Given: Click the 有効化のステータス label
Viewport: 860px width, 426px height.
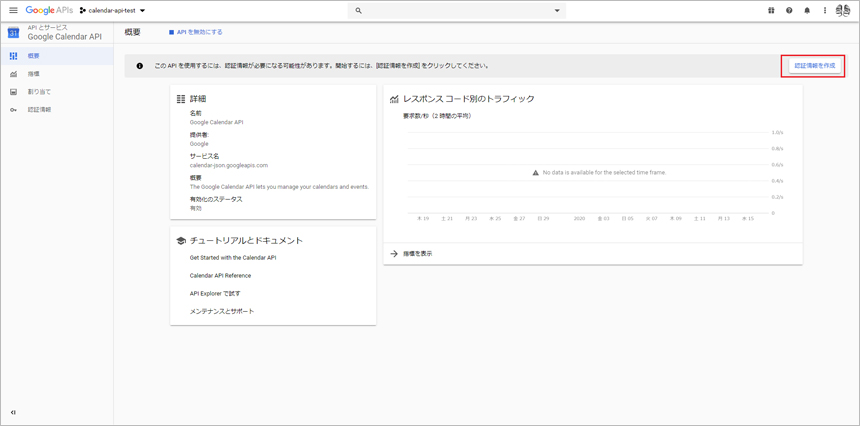Looking at the screenshot, I should [x=216, y=199].
